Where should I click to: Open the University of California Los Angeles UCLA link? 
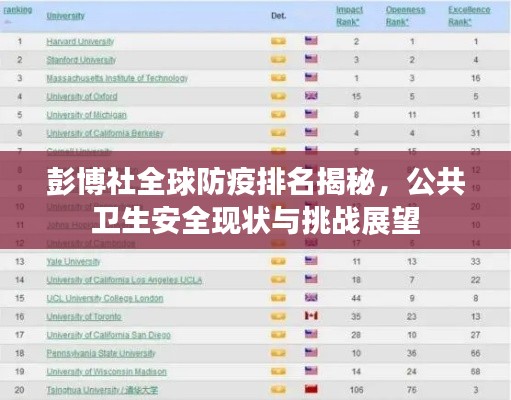coord(124,280)
